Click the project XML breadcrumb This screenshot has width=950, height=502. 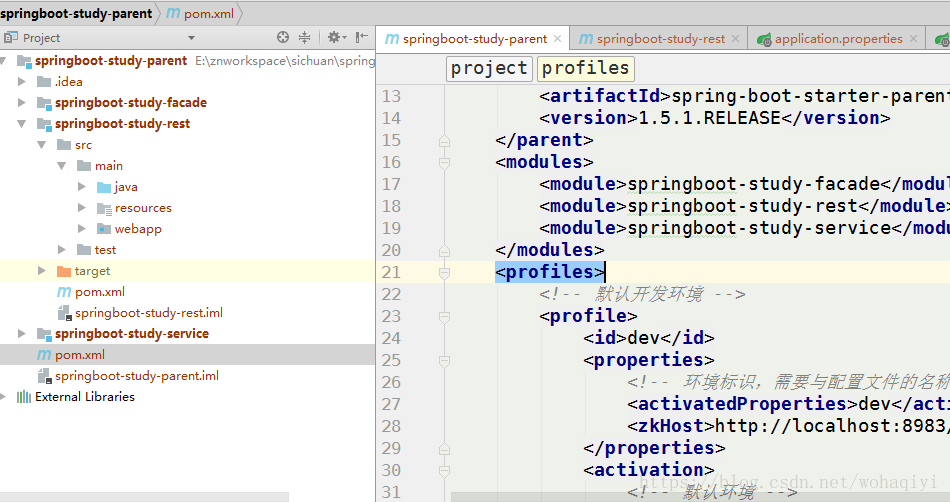tap(489, 68)
